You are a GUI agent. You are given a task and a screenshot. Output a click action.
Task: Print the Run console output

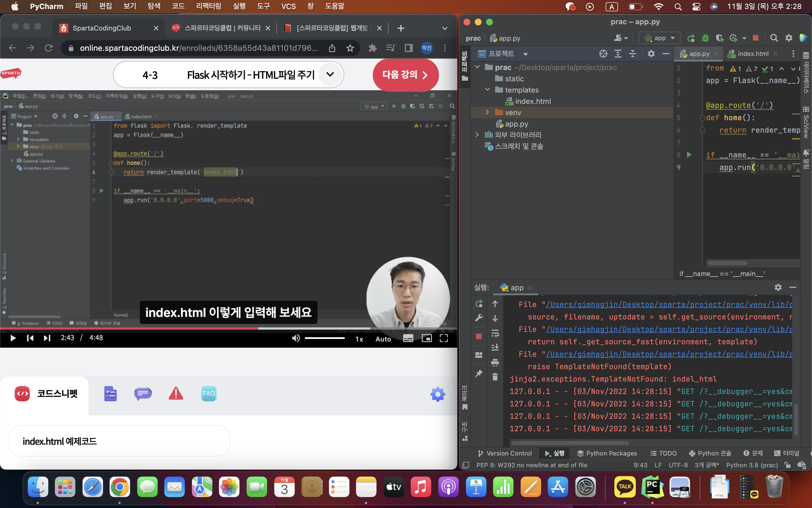coord(495,363)
